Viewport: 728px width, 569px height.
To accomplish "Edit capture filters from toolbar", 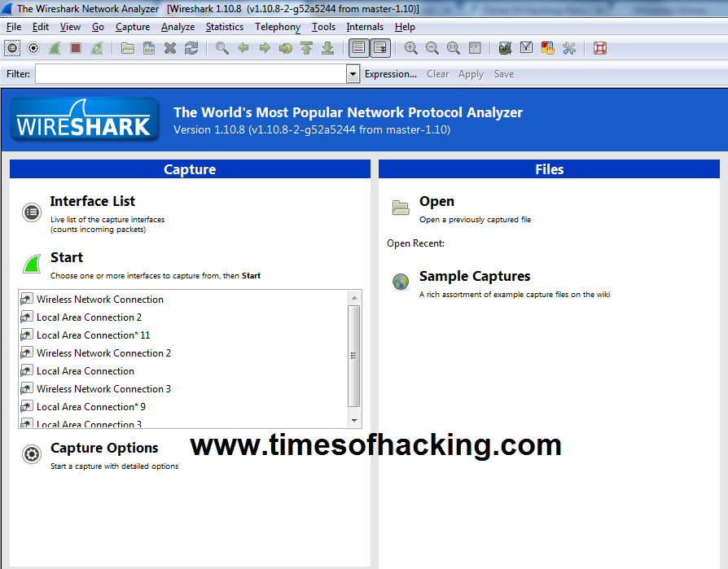I will point(505,48).
